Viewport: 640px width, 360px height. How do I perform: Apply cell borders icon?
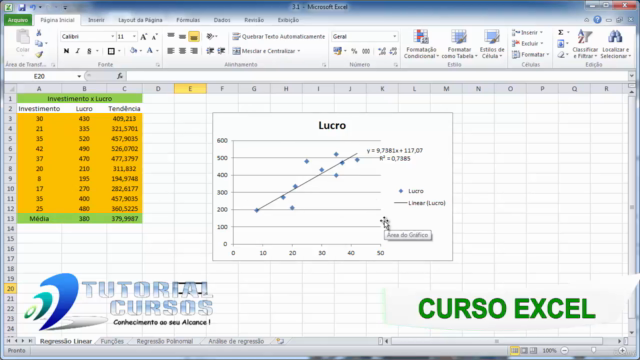coord(111,51)
